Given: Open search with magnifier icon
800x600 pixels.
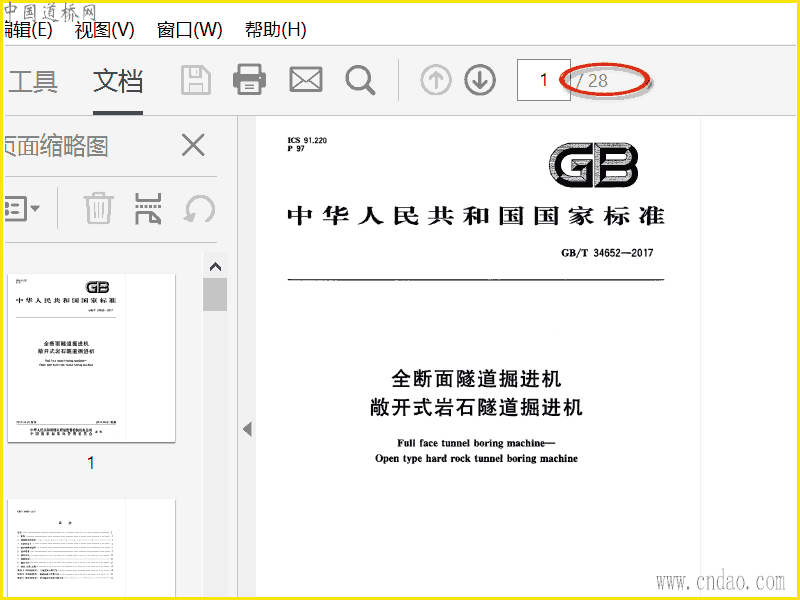Looking at the screenshot, I should 360,80.
